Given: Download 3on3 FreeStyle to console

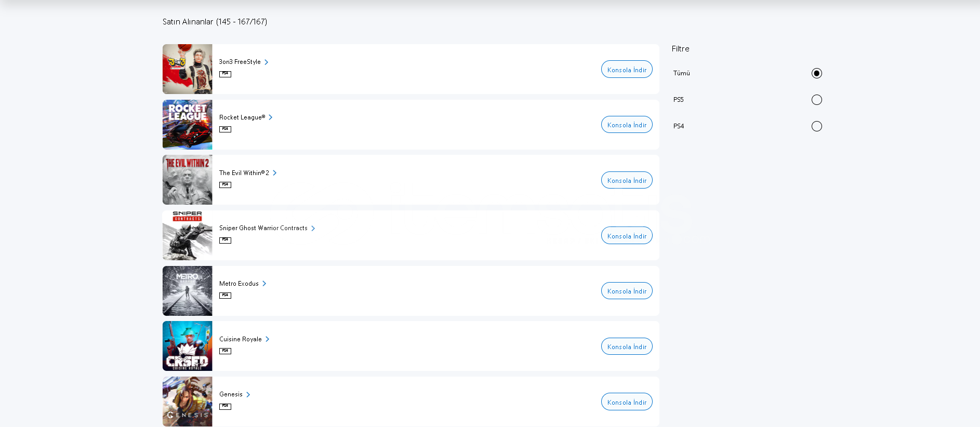Looking at the screenshot, I should [x=627, y=69].
